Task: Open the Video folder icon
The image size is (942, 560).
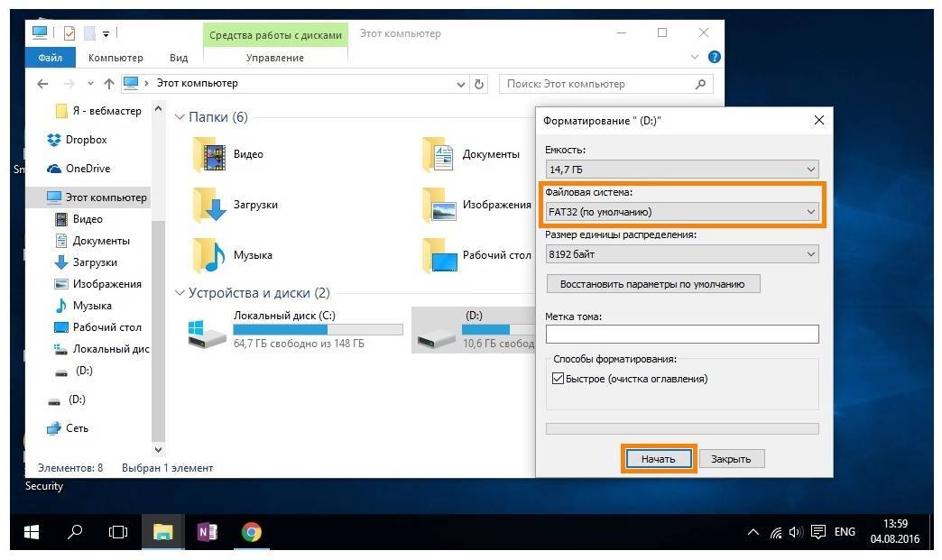Action: click(211, 155)
